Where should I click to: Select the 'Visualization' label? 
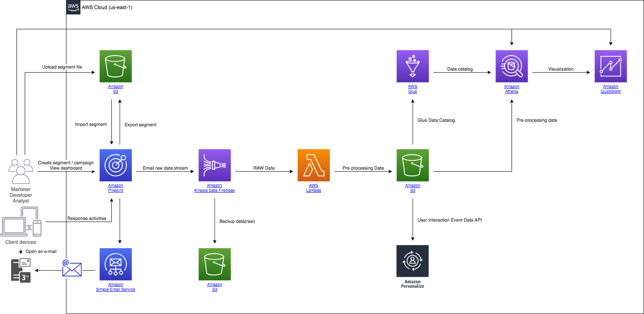point(561,69)
